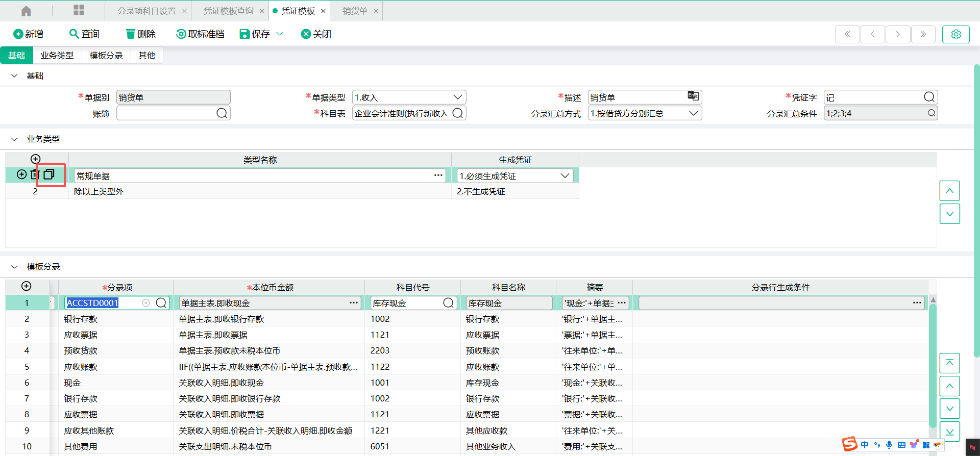The image size is (980, 456).
Task: Collapse the 模板分录 section chevron
Action: (x=14, y=266)
